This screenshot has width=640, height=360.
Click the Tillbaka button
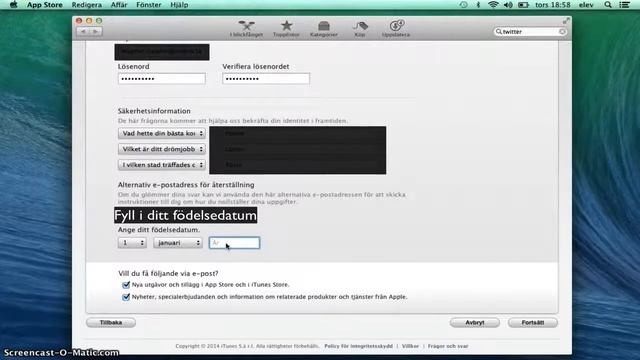coord(111,322)
